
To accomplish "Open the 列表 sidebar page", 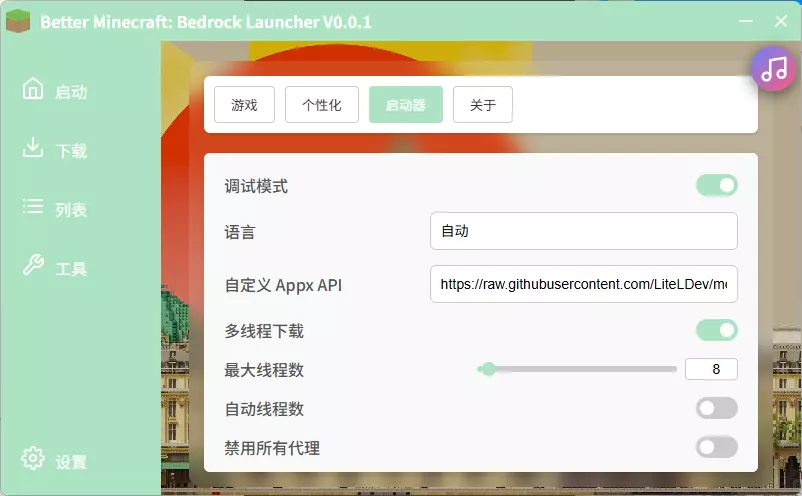I will 55,209.
